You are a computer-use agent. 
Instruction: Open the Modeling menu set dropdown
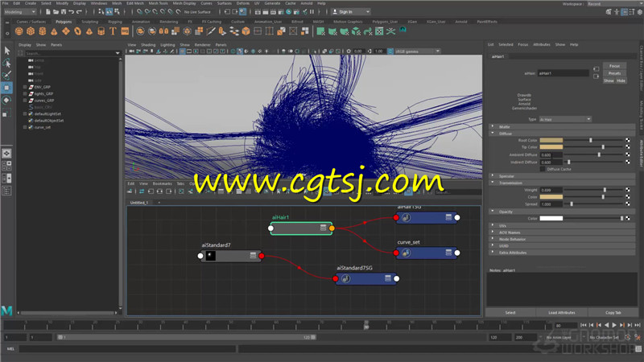tap(19, 12)
